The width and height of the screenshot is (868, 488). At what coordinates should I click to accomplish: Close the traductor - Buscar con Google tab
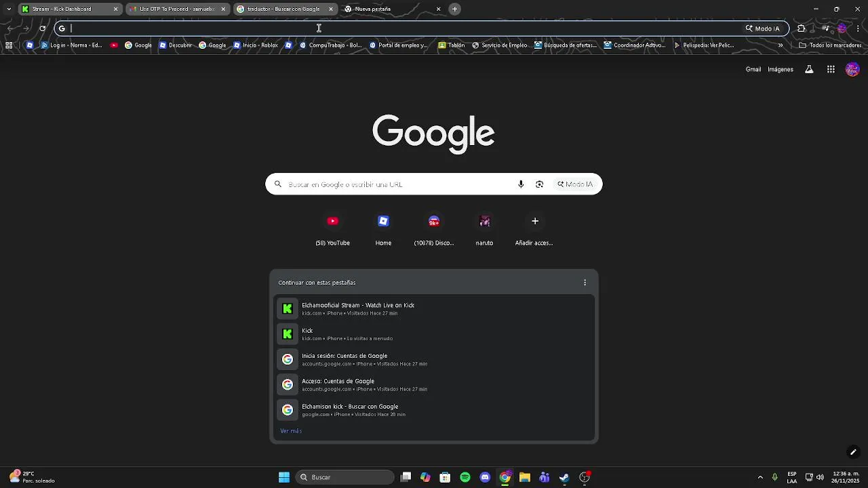(x=331, y=9)
